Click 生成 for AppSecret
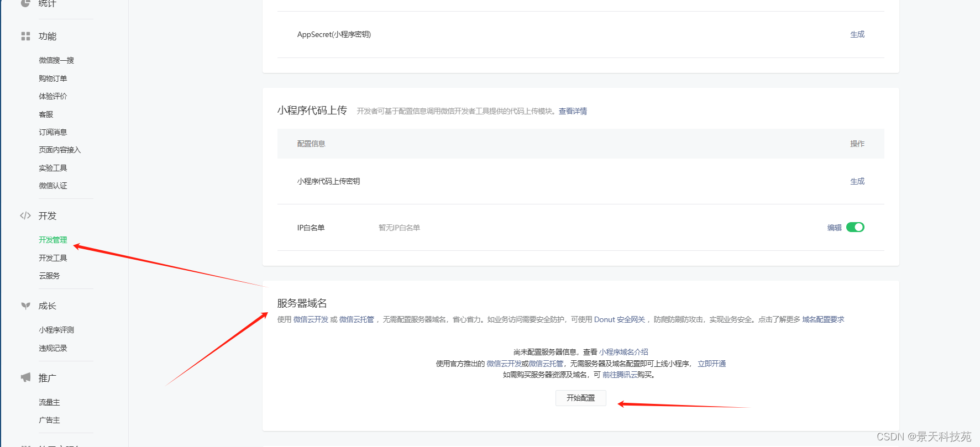Screen dimensions: 980x447 click(857, 34)
